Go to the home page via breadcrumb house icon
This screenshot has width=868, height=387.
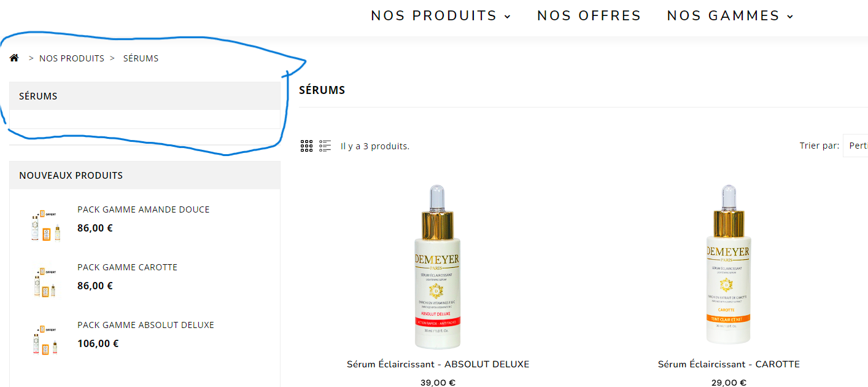pos(14,58)
